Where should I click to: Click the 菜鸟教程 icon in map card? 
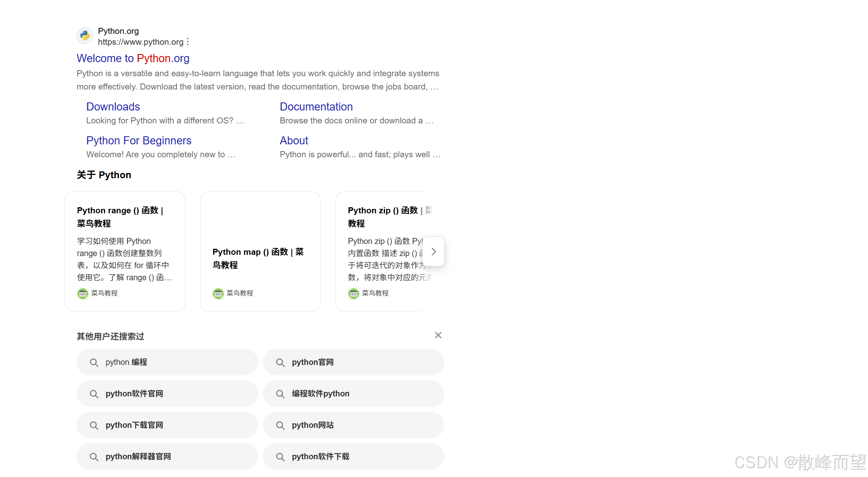pos(218,294)
